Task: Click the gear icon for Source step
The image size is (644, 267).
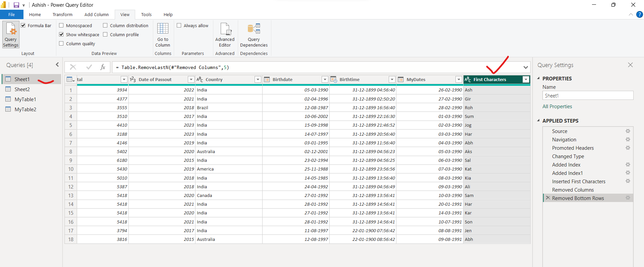Action: click(628, 131)
